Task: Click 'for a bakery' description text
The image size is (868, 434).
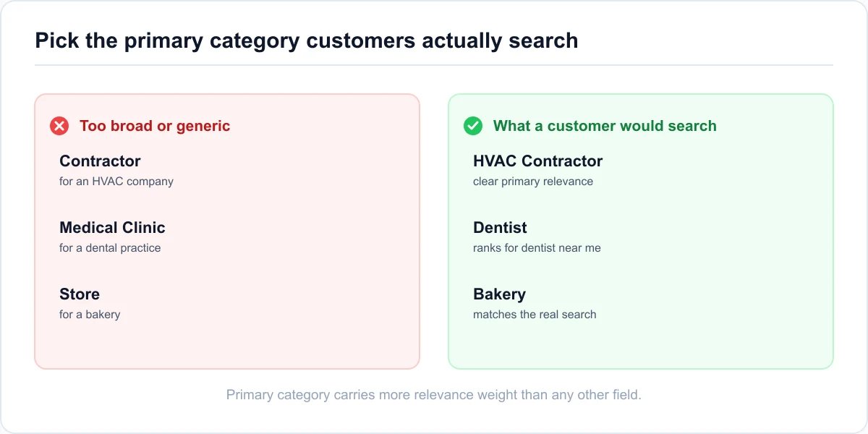Action: (x=90, y=315)
